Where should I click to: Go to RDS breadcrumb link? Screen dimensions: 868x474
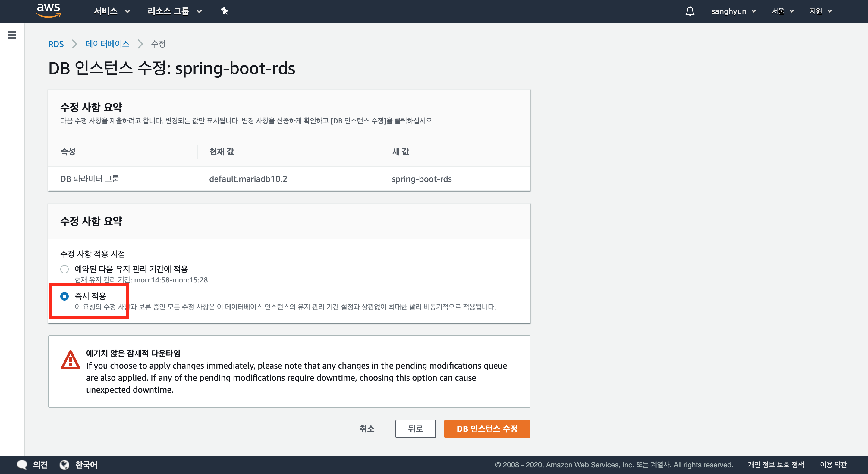tap(56, 44)
